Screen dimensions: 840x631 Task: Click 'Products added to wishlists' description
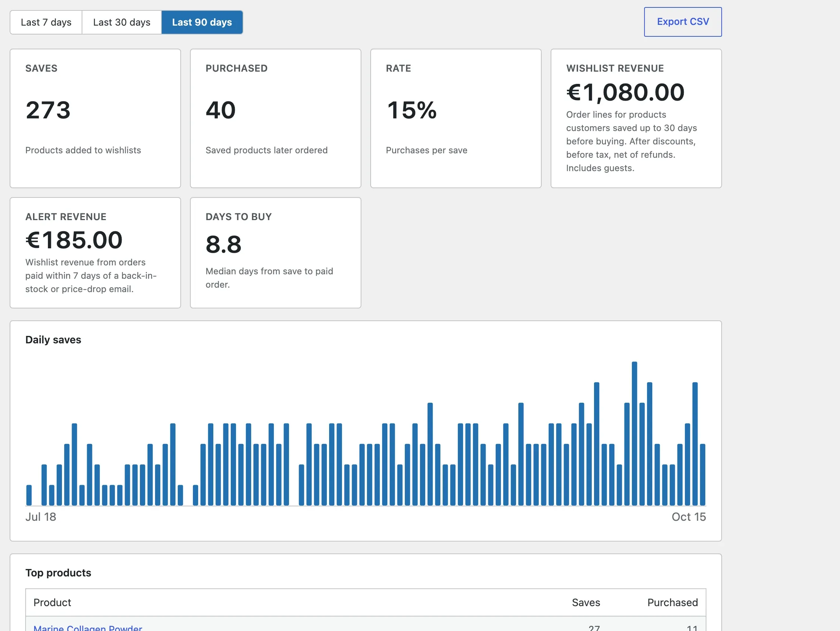(83, 150)
